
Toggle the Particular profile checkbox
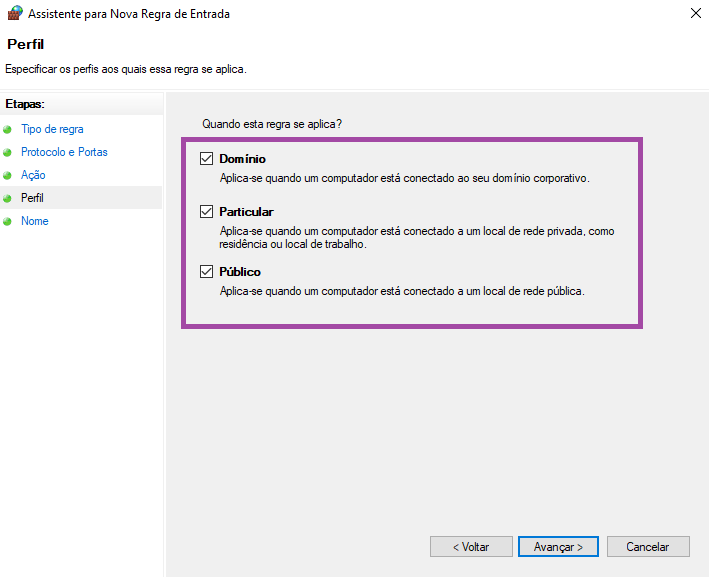(207, 212)
